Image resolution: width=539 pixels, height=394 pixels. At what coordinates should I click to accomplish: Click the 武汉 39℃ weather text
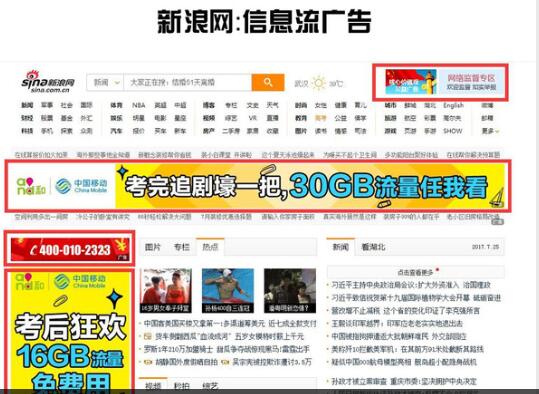click(x=318, y=84)
